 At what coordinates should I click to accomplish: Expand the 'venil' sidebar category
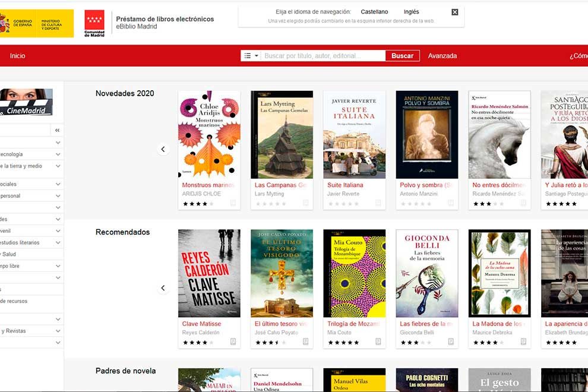point(58,231)
